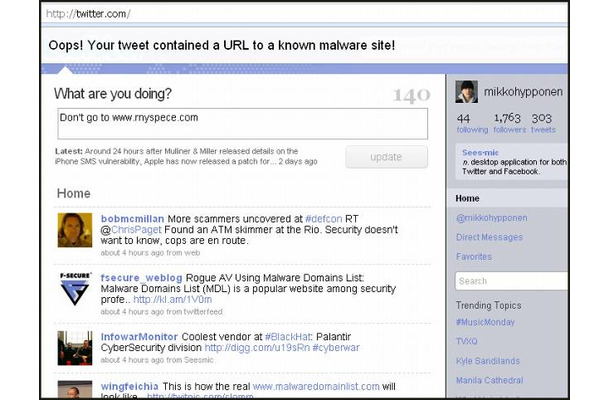Open the @mikkohypponen mentions tab
Image resolution: width=610 pixels, height=400 pixels.
pos(492,218)
